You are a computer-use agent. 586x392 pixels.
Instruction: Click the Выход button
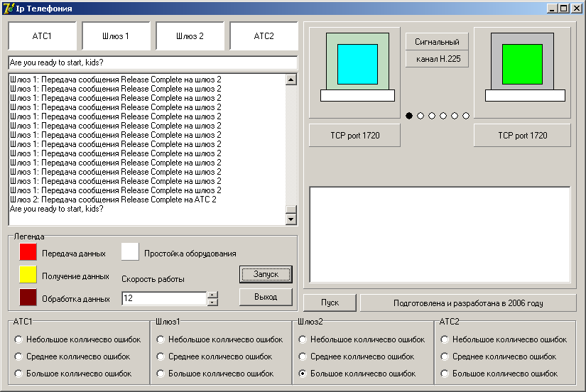pos(266,297)
